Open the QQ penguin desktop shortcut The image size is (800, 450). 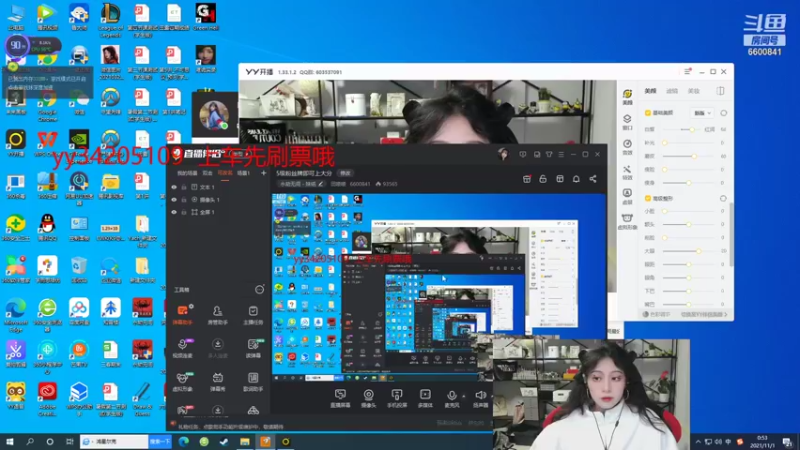pyautogui.click(x=47, y=227)
